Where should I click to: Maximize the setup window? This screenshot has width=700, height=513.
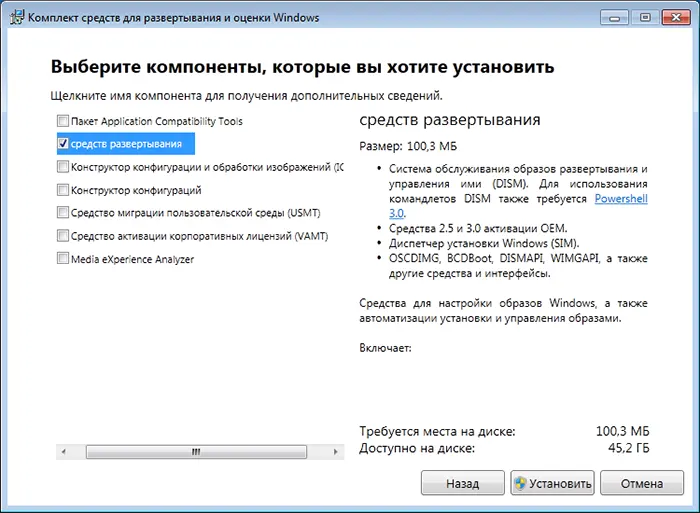[645, 18]
